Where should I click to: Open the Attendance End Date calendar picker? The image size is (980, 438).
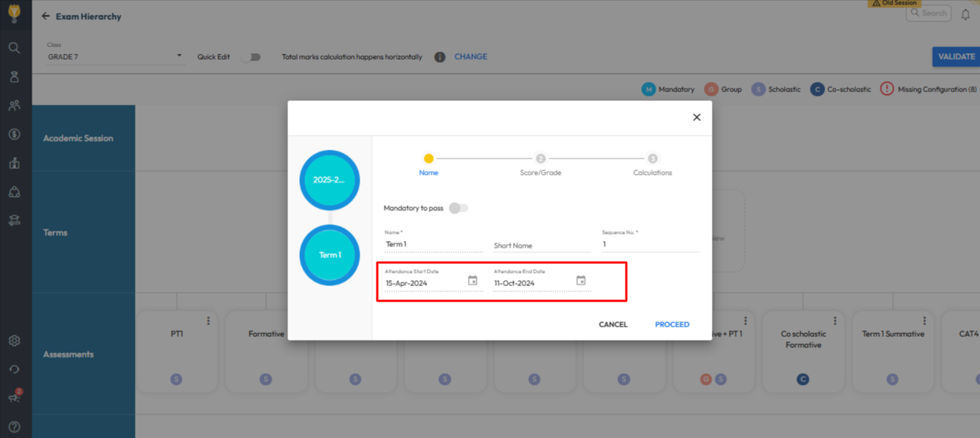click(581, 281)
